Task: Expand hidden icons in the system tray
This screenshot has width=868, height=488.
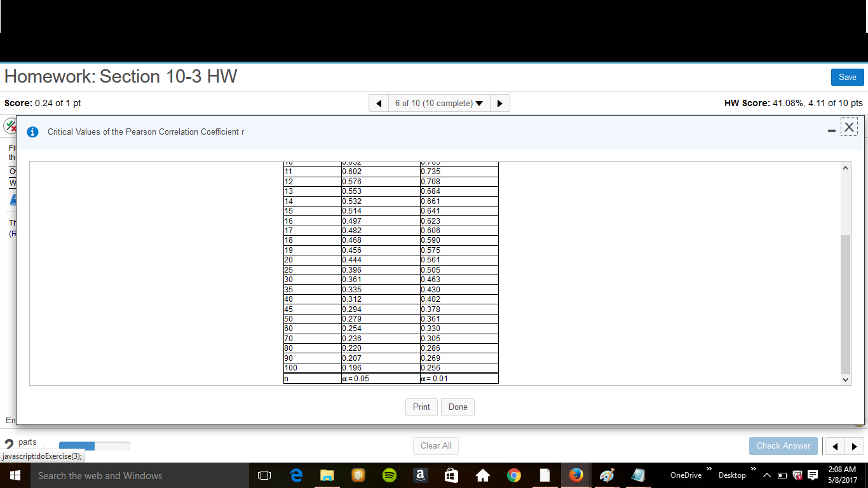Action: click(767, 475)
